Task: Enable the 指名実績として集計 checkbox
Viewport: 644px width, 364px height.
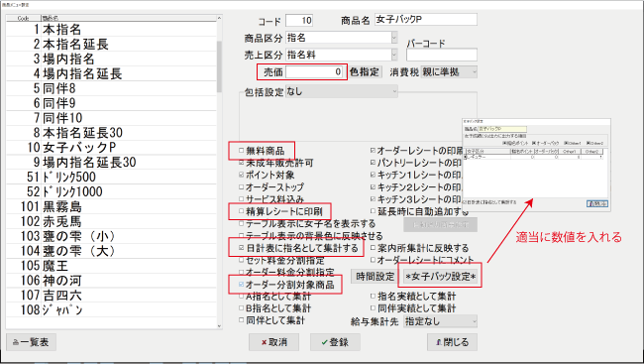Action: coord(373,297)
